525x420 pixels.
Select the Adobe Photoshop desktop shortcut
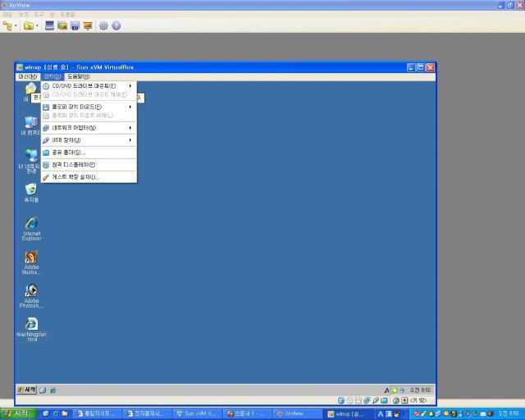31,296
